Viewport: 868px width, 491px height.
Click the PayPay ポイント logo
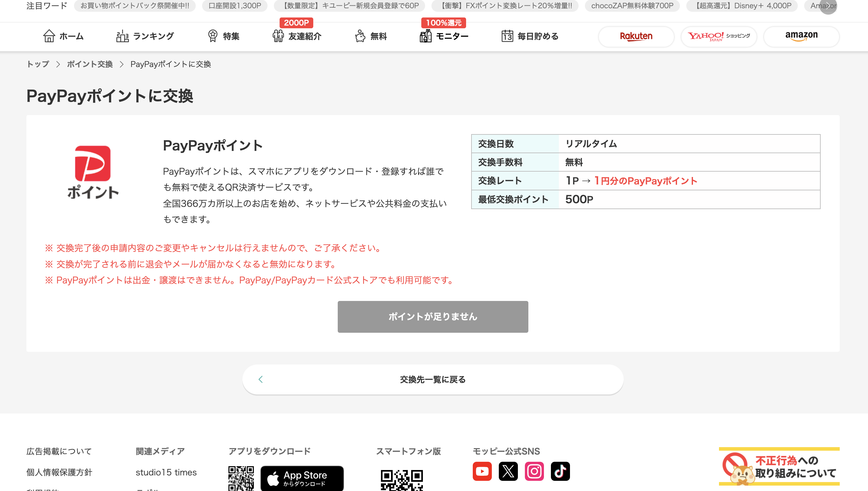(x=93, y=172)
